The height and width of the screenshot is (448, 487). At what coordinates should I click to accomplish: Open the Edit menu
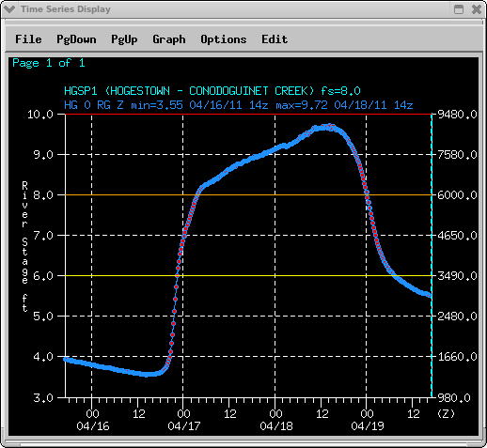point(275,39)
